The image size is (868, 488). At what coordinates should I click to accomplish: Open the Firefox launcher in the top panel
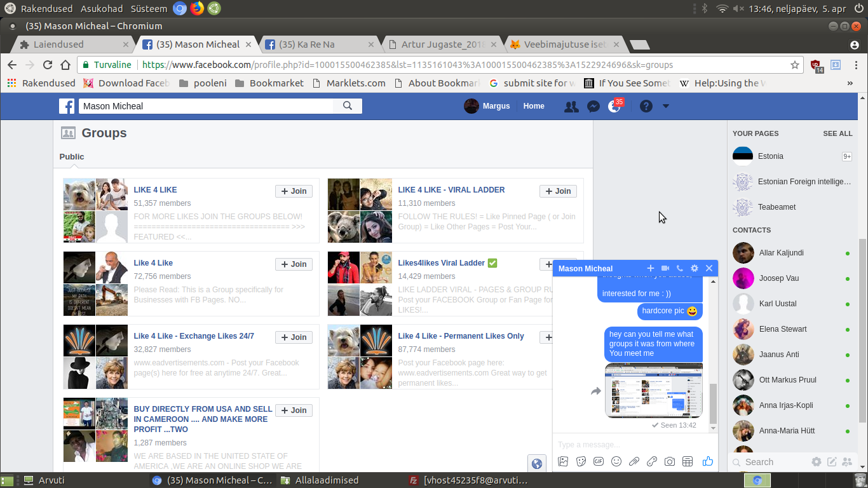coord(197,8)
